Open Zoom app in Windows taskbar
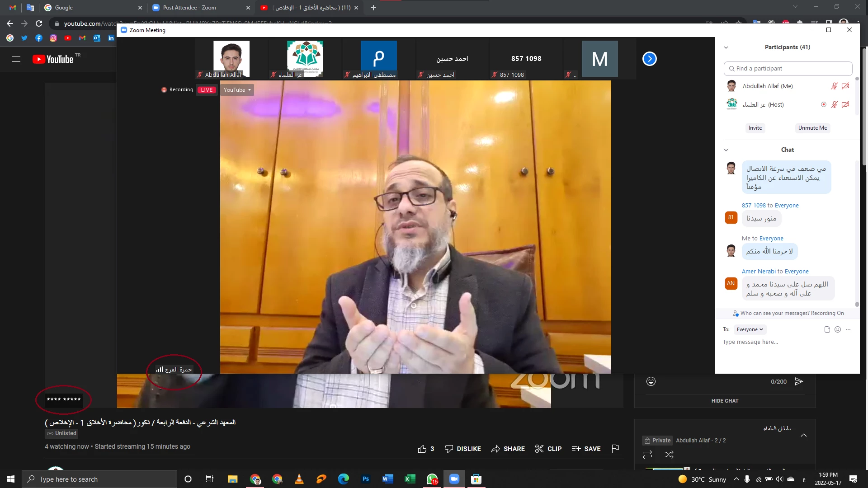The height and width of the screenshot is (488, 868). tap(454, 479)
